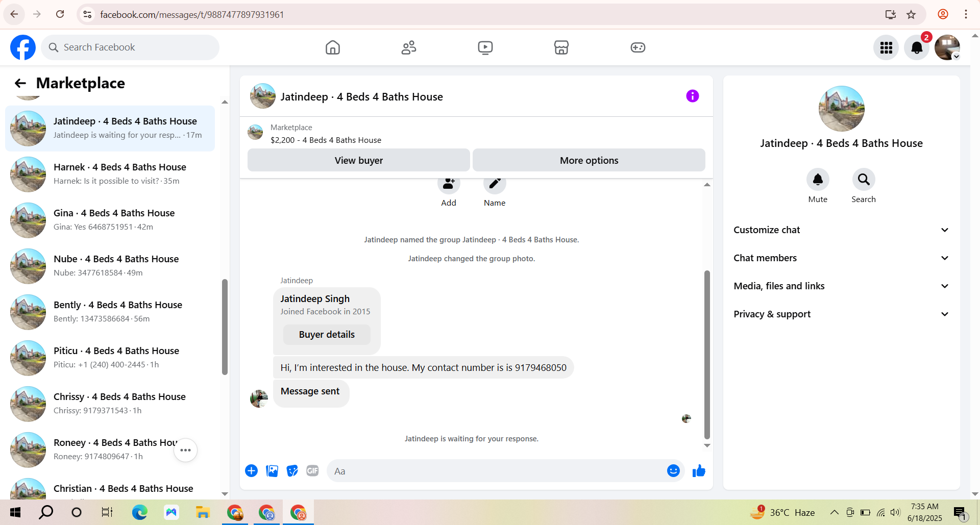Open File Explorer from the taskbar

[203, 512]
